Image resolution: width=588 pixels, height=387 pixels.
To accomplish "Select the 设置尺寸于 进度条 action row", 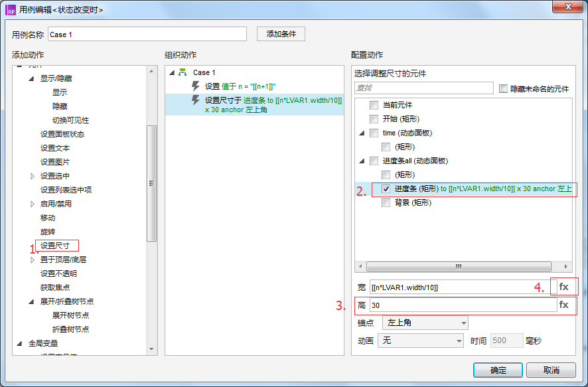I will point(254,105).
